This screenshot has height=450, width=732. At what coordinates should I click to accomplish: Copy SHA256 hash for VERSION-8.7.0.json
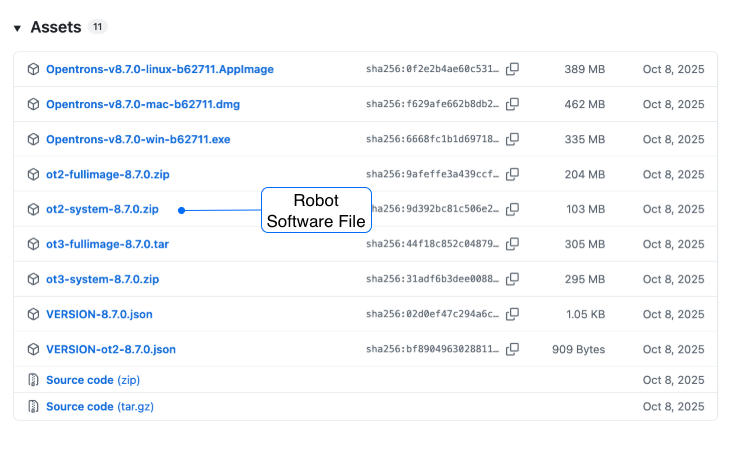pyautogui.click(x=512, y=314)
